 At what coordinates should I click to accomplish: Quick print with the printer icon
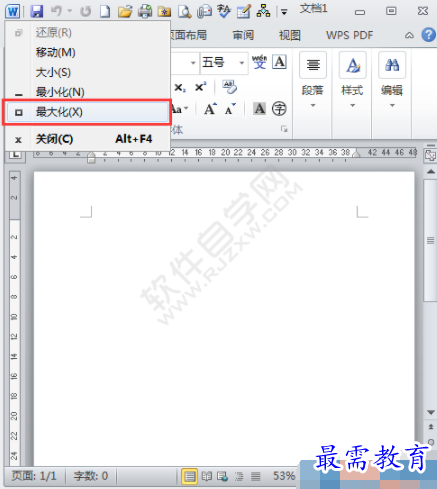[x=145, y=11]
